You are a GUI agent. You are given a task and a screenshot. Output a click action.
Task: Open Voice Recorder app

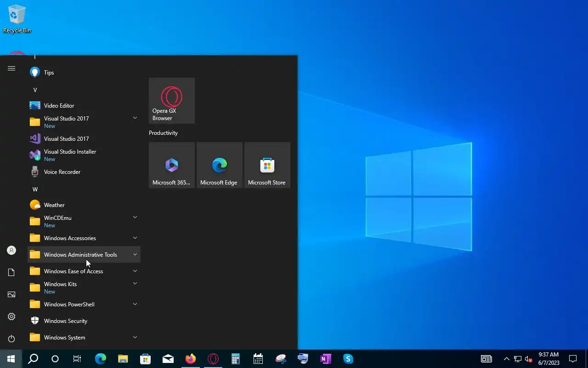pyautogui.click(x=84, y=172)
